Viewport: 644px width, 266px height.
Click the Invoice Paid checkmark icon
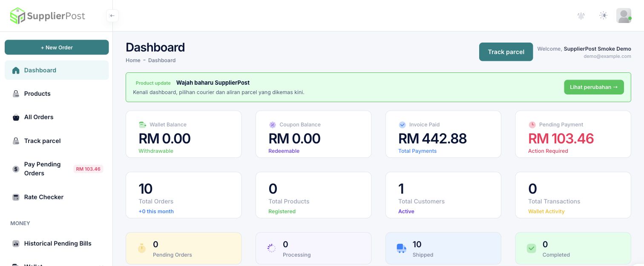pos(402,125)
